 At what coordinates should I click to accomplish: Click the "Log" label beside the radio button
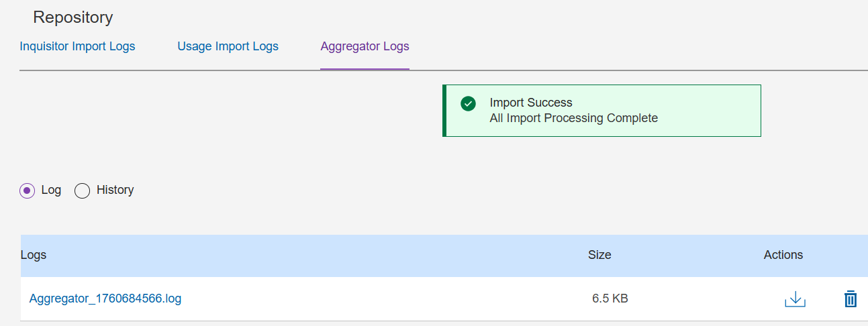[51, 190]
